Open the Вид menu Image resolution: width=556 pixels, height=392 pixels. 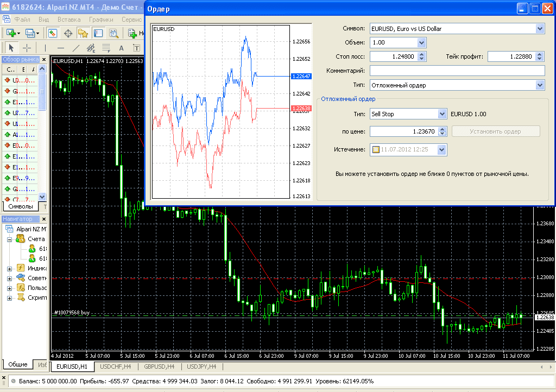[x=43, y=20]
